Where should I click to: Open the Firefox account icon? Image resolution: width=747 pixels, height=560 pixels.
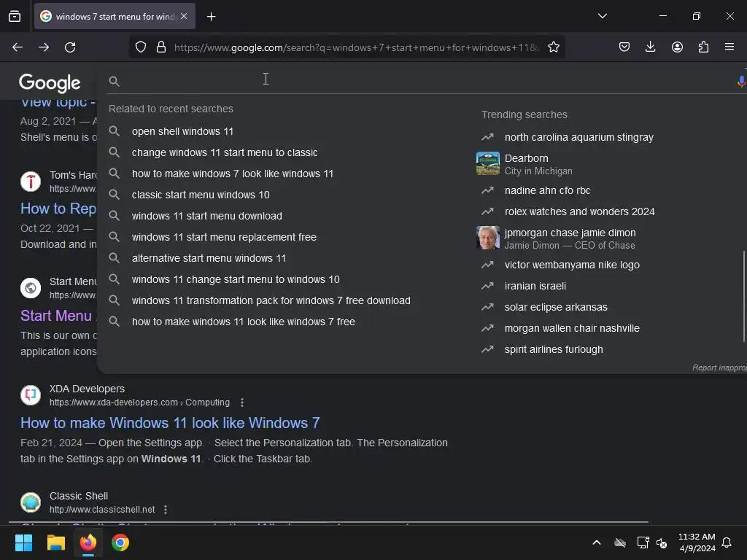(x=677, y=47)
